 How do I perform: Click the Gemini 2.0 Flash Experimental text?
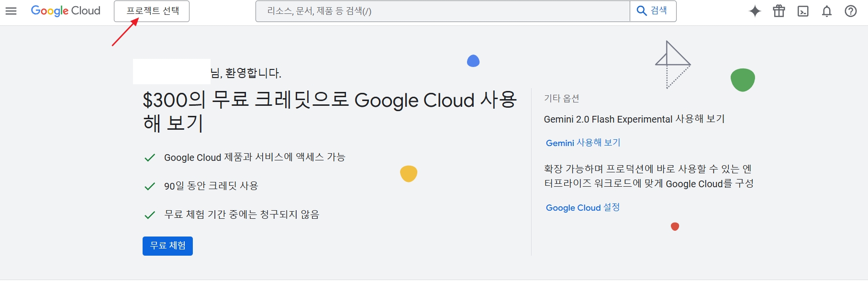coord(634,119)
